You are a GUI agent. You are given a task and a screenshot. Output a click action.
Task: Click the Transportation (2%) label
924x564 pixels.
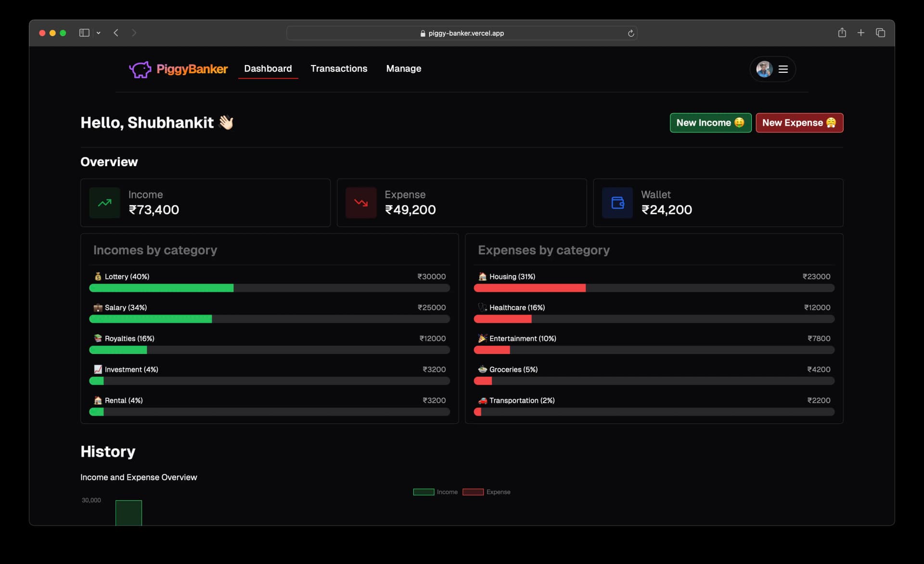(522, 400)
